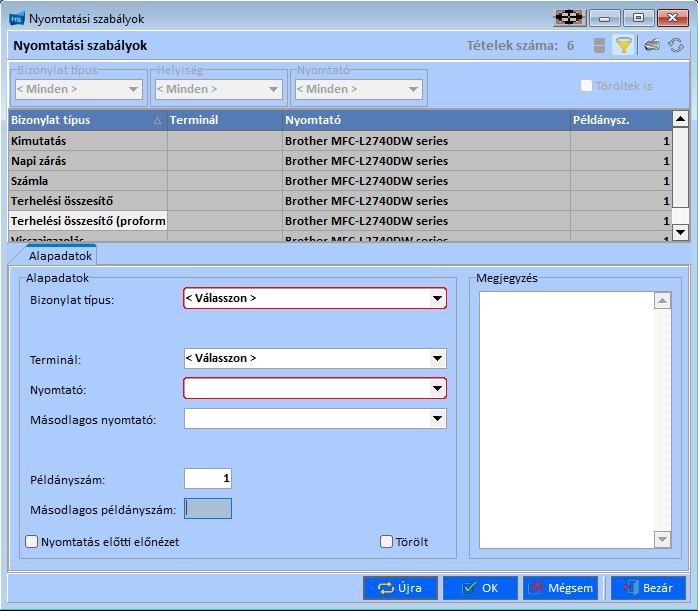
Task: Click the yellow funnel filter icon
Action: point(623,45)
